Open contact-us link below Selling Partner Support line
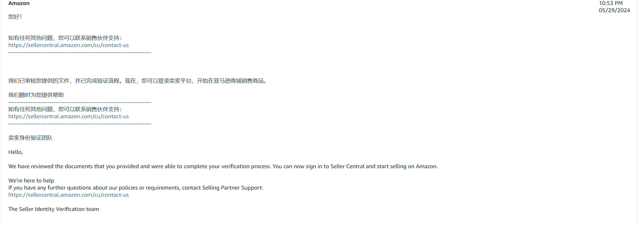 68,195
